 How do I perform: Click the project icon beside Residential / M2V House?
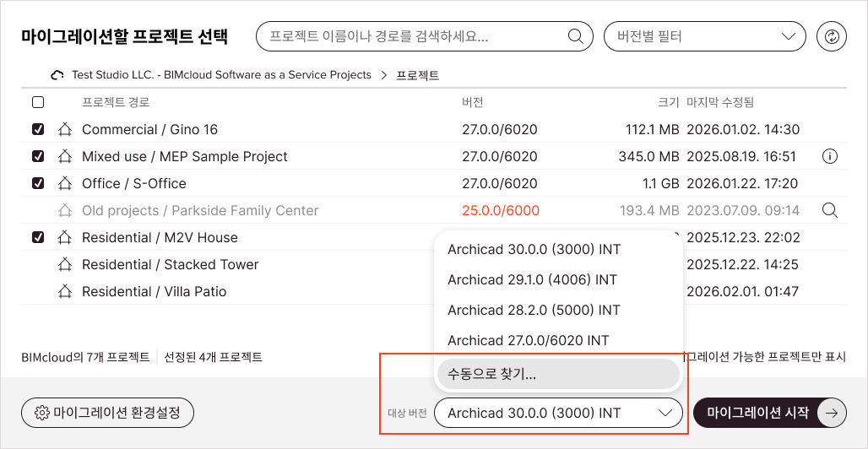pyautogui.click(x=65, y=237)
